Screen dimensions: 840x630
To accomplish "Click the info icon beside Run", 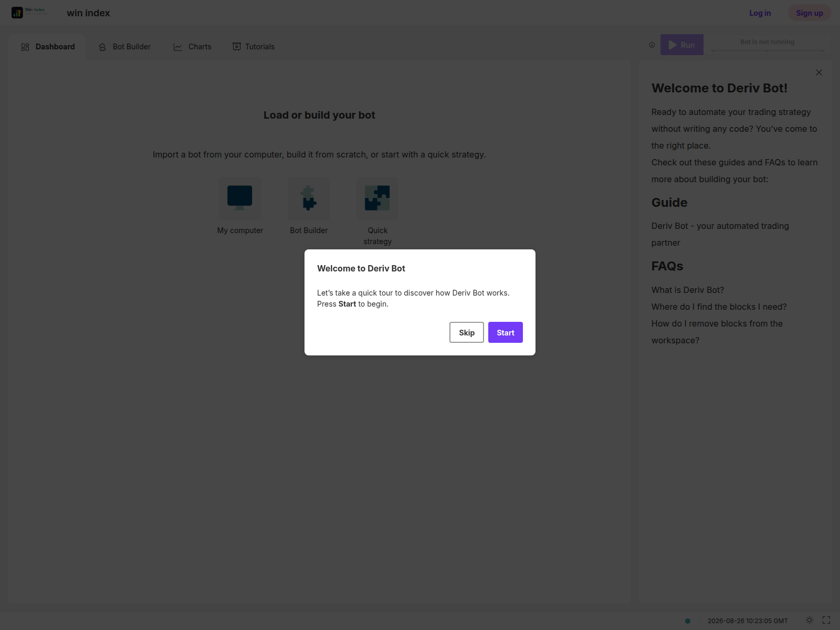I will pyautogui.click(x=652, y=45).
